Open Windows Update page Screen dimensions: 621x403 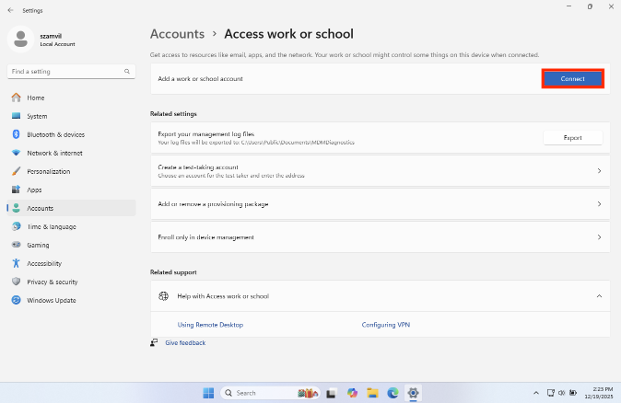coord(50,300)
